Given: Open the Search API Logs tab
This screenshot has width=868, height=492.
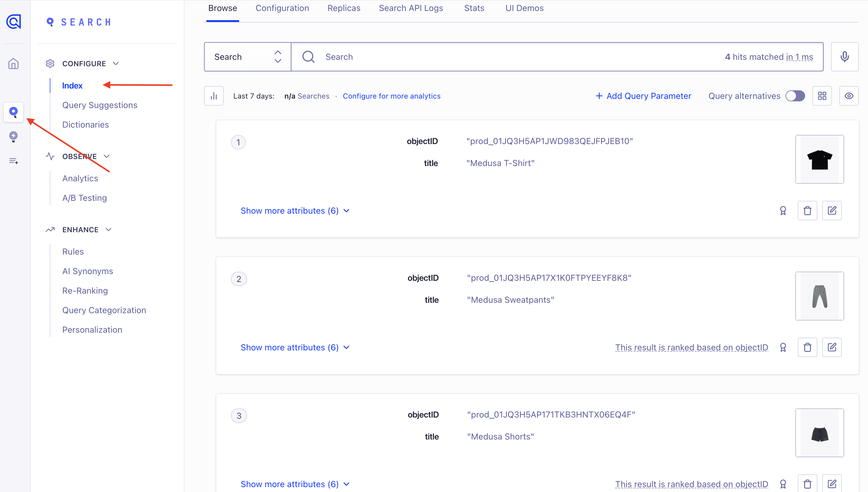Looking at the screenshot, I should [x=411, y=8].
